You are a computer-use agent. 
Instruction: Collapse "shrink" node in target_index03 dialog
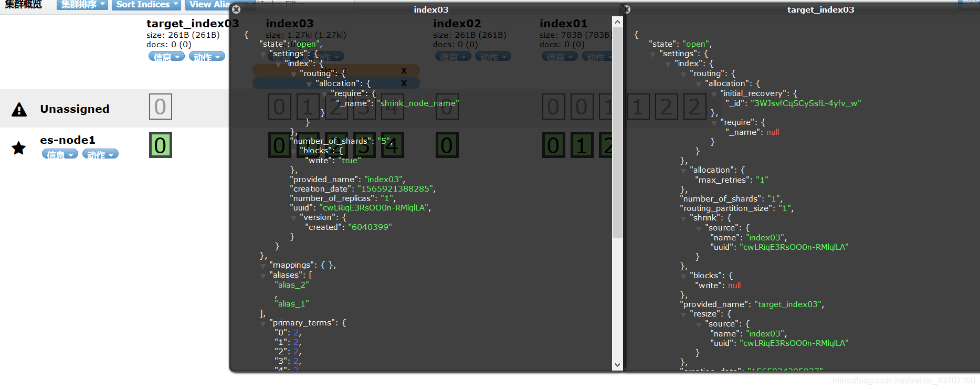[683, 218]
